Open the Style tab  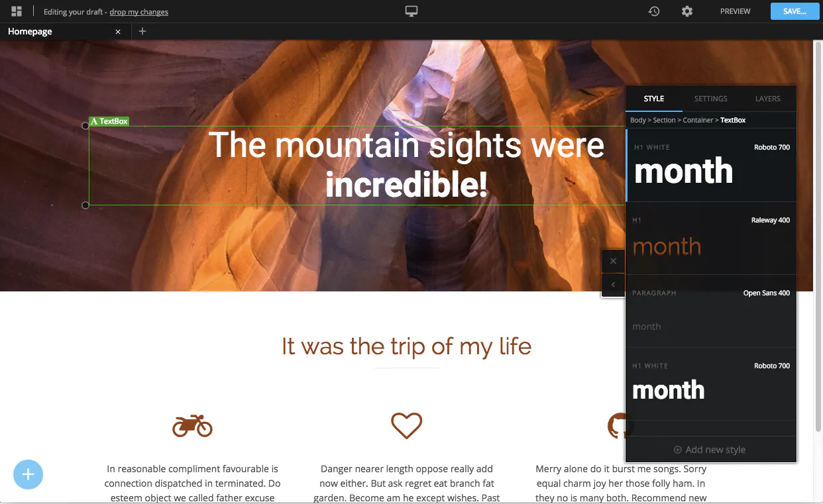(x=654, y=99)
